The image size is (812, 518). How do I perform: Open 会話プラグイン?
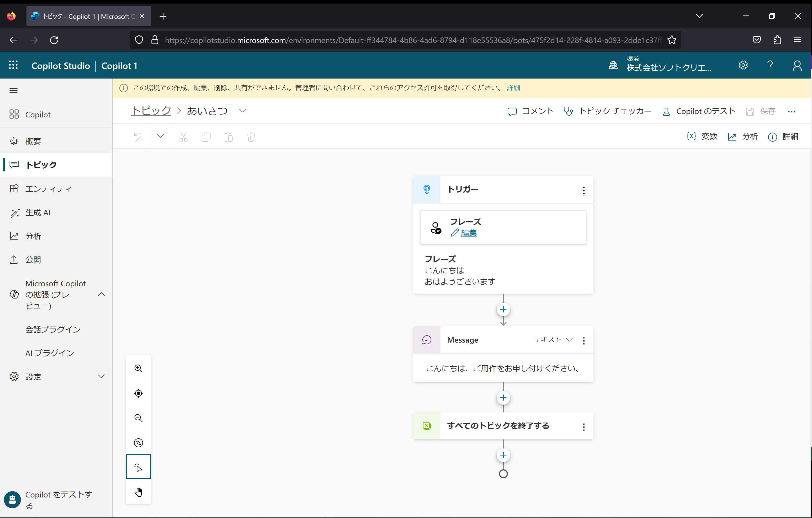coord(53,329)
